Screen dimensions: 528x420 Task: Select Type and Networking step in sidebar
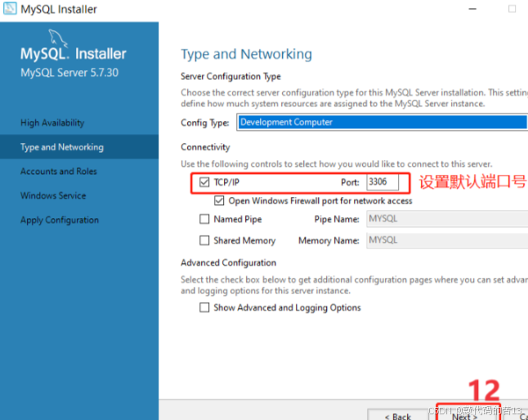click(79, 147)
